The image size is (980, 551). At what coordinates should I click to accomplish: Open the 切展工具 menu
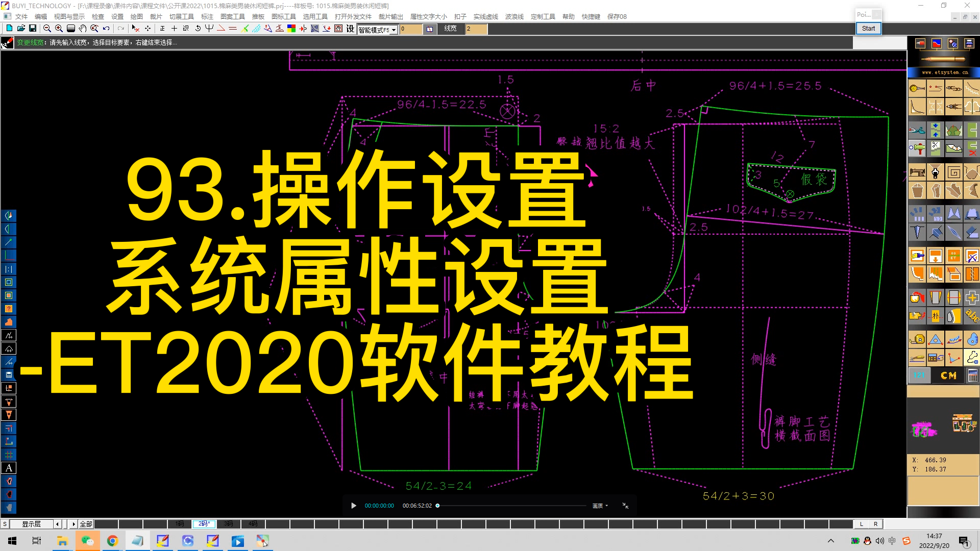tap(182, 16)
